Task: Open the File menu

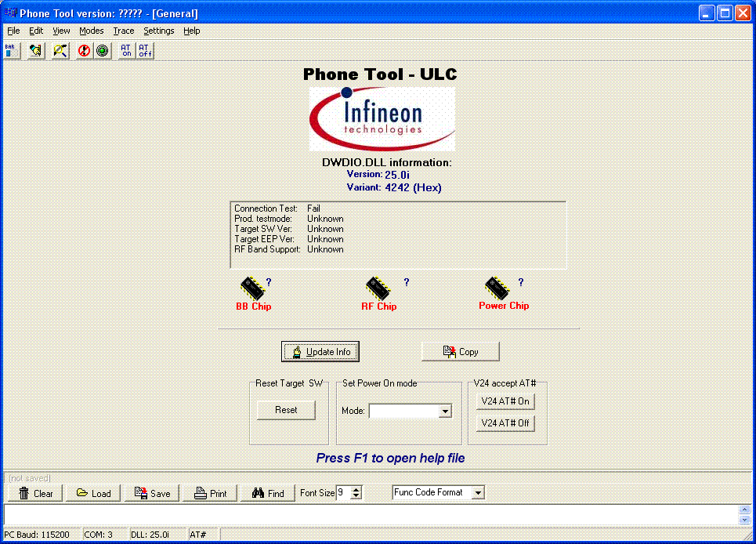Action: (x=13, y=31)
